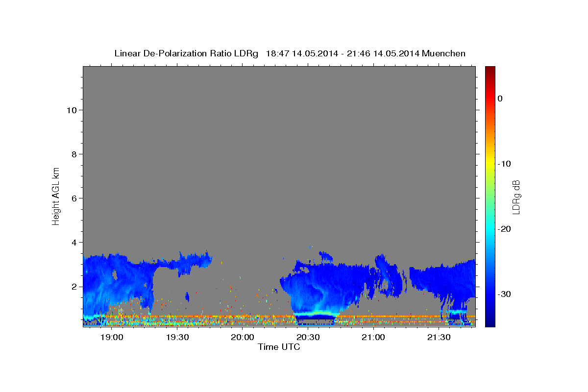Click the colorbar value -30
588x392 pixels.
point(504,294)
